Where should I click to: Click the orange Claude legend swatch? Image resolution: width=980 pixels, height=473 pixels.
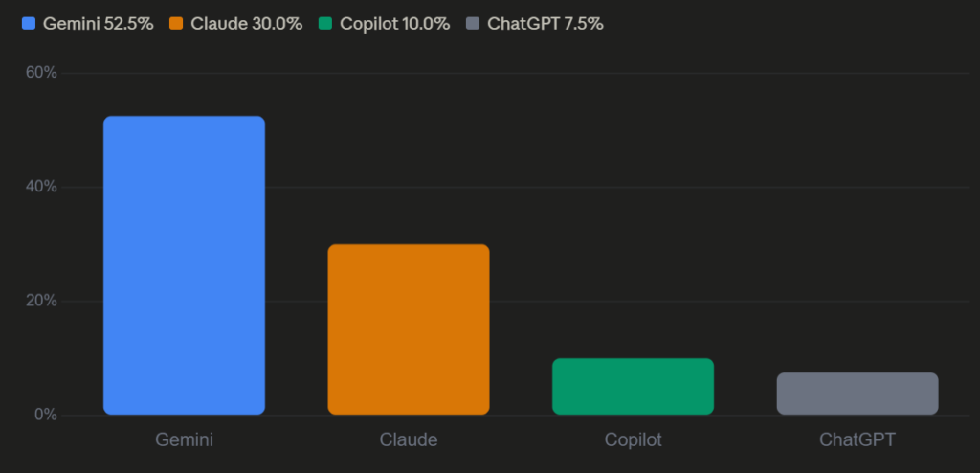click(x=177, y=24)
